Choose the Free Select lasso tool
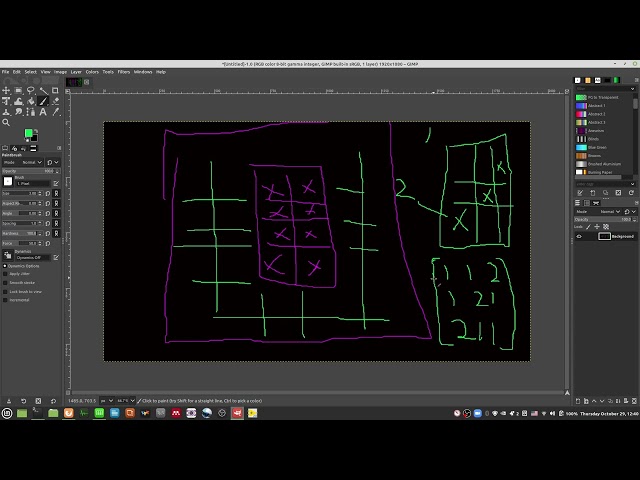This screenshot has height=480, width=640. tap(31, 91)
